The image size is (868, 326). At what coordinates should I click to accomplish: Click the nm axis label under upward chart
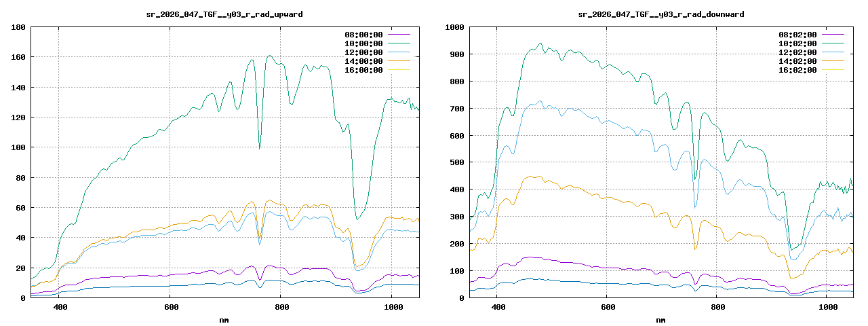[224, 319]
